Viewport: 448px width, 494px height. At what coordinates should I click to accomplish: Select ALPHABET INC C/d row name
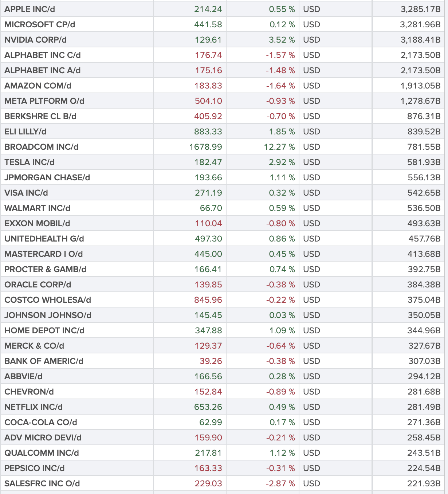43,55
